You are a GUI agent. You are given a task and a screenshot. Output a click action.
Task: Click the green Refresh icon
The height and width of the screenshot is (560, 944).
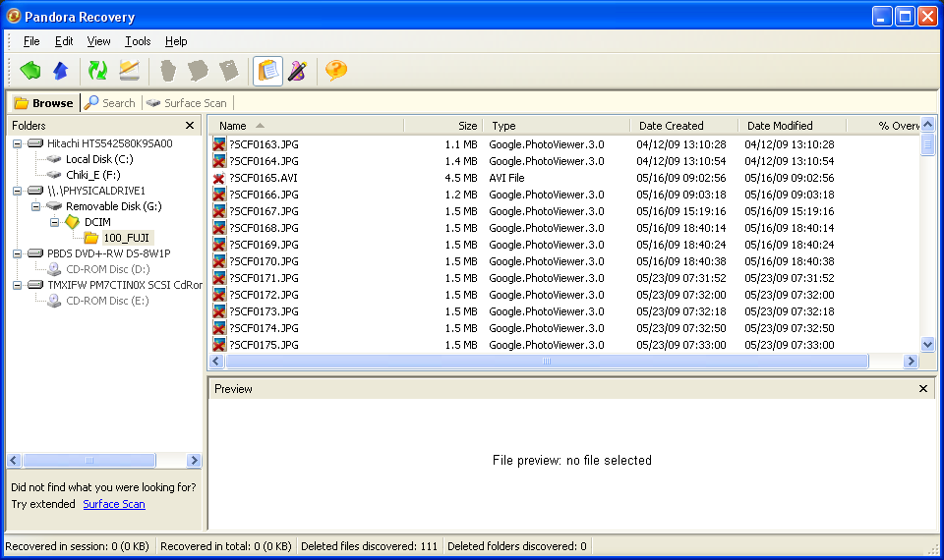[x=97, y=71]
